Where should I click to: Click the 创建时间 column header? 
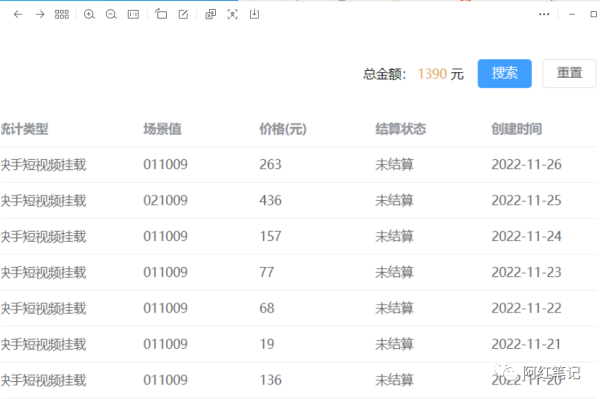pyautogui.click(x=516, y=129)
